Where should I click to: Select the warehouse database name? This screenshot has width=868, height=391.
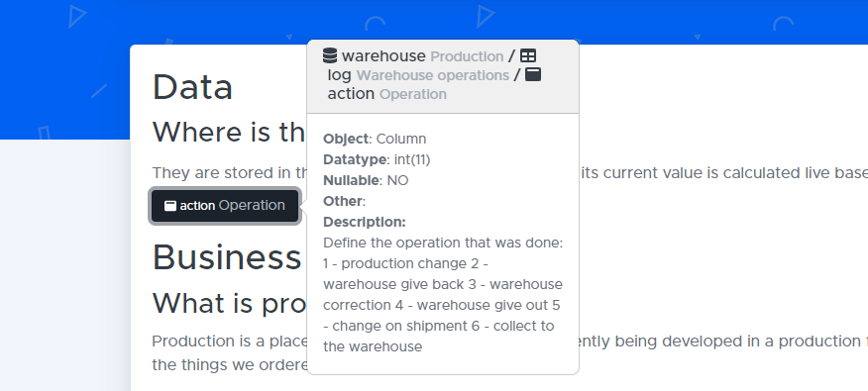point(383,55)
